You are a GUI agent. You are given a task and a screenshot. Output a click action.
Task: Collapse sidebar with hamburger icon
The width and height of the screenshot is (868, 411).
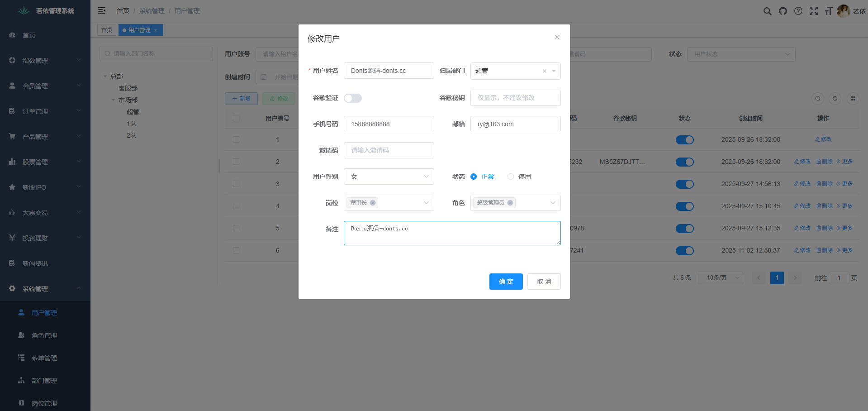102,10
